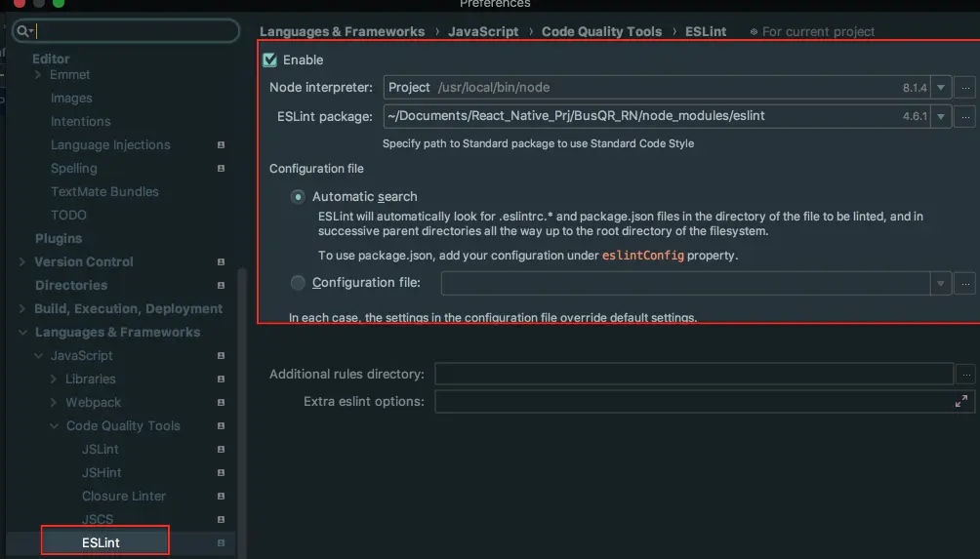980x559 pixels.
Task: Click project-level icon beside JSLint
Action: (221, 450)
